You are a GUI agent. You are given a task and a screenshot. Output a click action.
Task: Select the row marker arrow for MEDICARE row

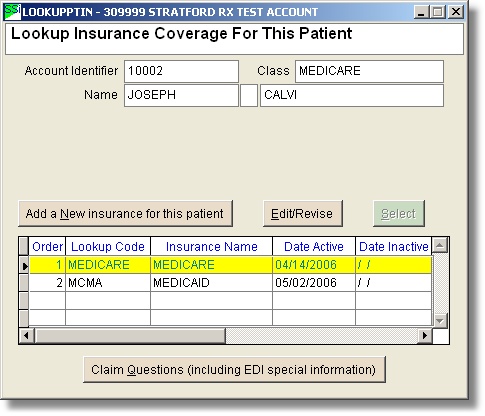pos(24,265)
